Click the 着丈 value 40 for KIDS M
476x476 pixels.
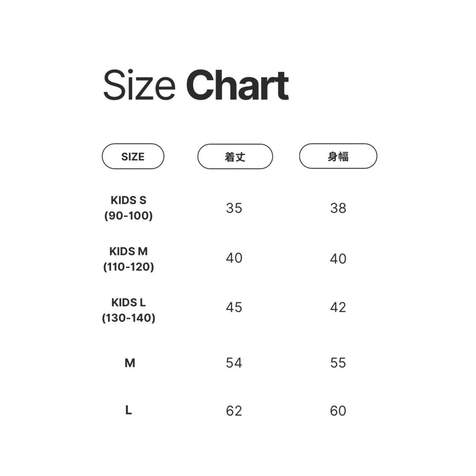pos(234,258)
